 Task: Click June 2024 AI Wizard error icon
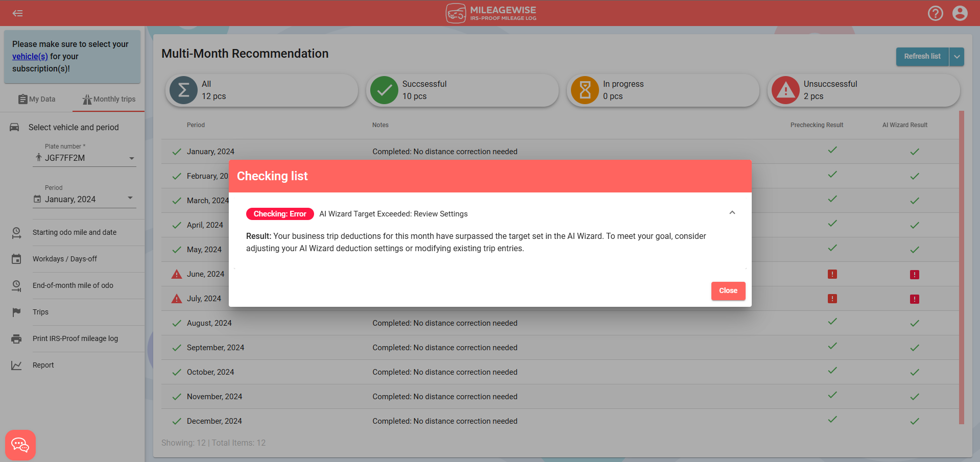tap(915, 275)
